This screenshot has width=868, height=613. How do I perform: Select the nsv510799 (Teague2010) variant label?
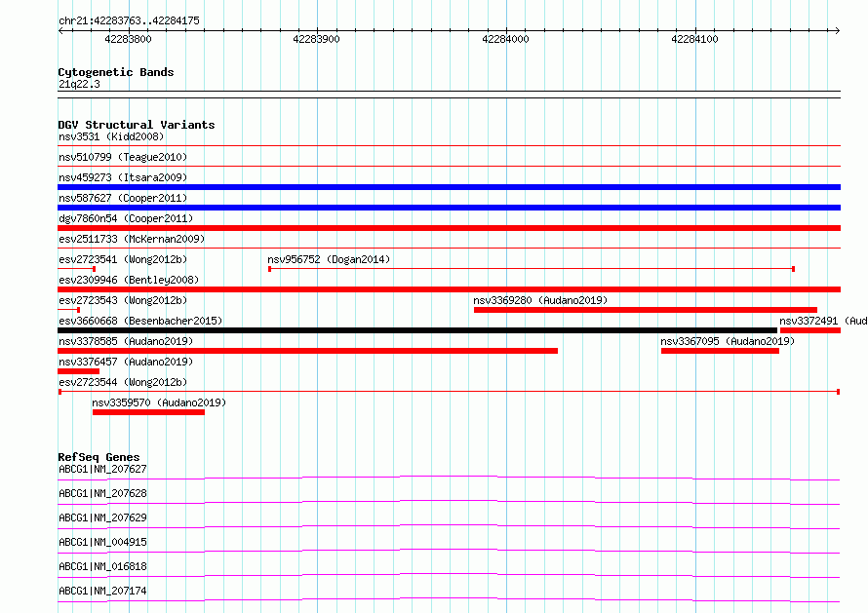coord(123,157)
